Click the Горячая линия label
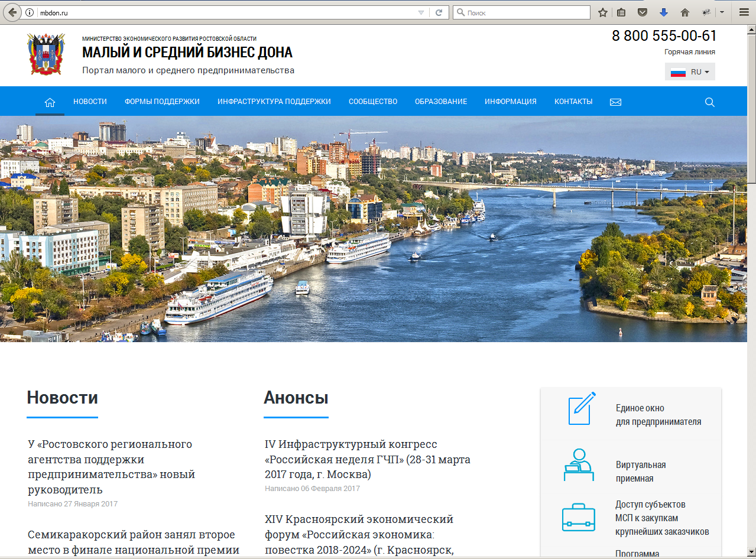756x559 pixels. coord(689,51)
